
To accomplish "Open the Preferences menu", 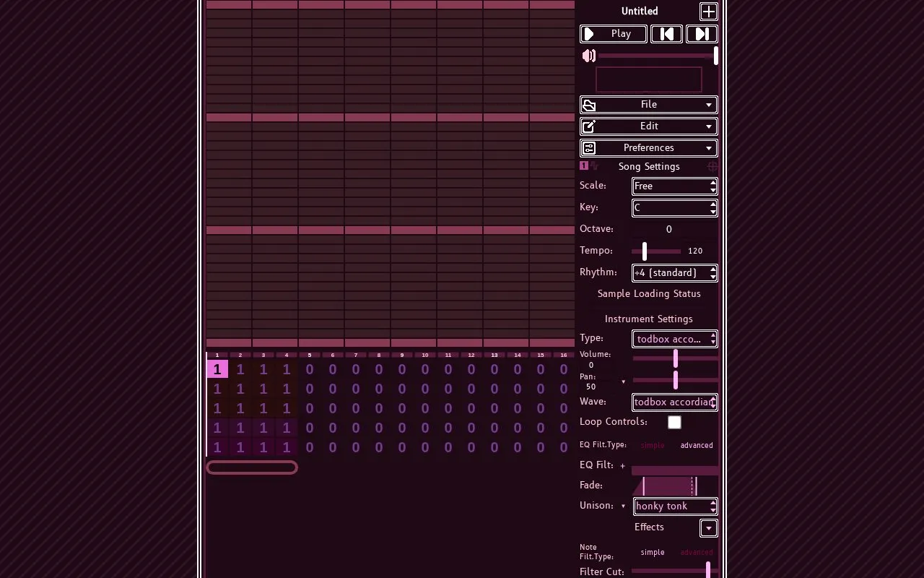I will 649,148.
